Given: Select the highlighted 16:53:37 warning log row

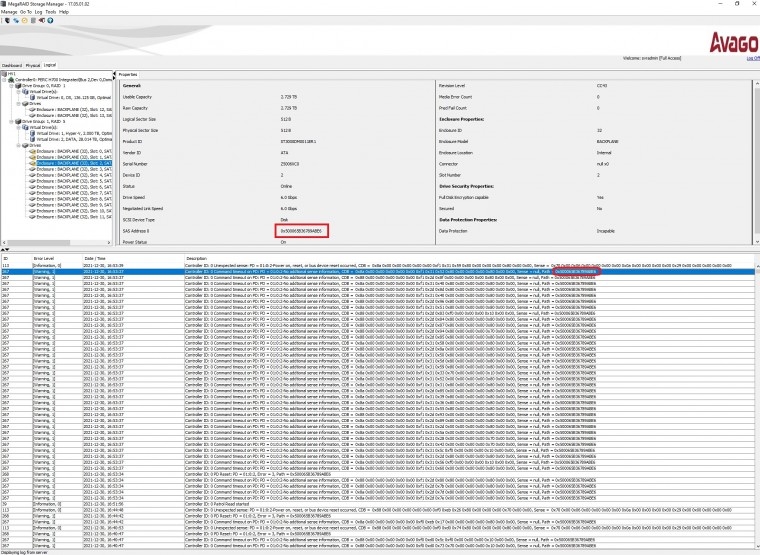Looking at the screenshot, I should [x=378, y=272].
